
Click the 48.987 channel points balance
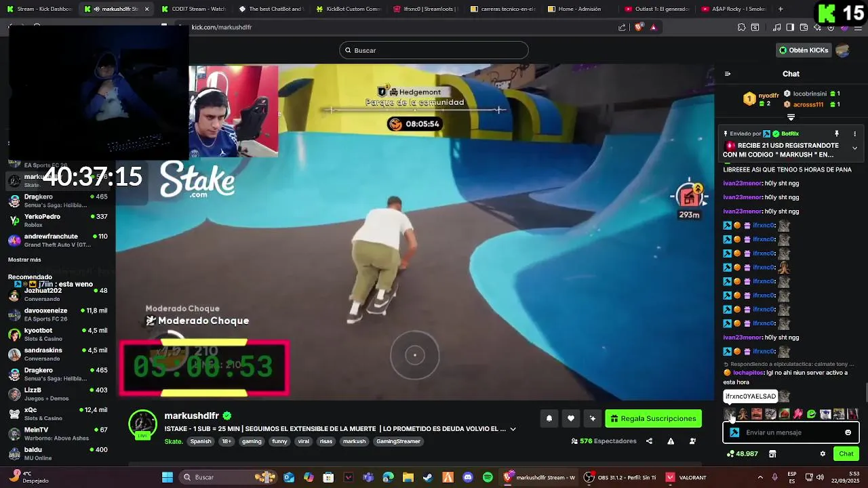pos(743,454)
